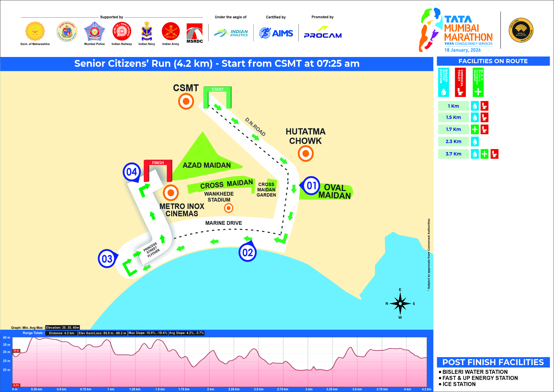Click the AIMS certification logo
554x392 pixels.
pos(276,33)
